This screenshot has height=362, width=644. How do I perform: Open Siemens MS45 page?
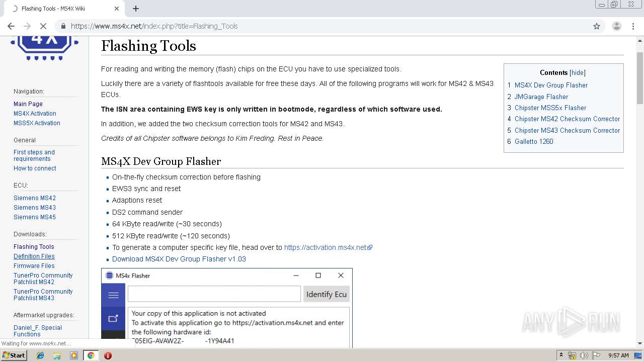tap(35, 217)
